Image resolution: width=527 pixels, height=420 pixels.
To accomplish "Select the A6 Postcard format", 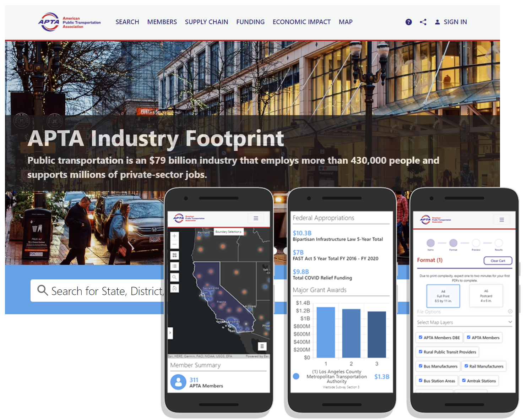I will click(x=486, y=296).
